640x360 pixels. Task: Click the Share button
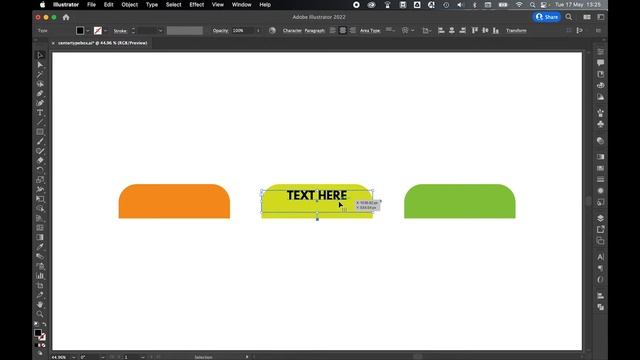coord(547,17)
